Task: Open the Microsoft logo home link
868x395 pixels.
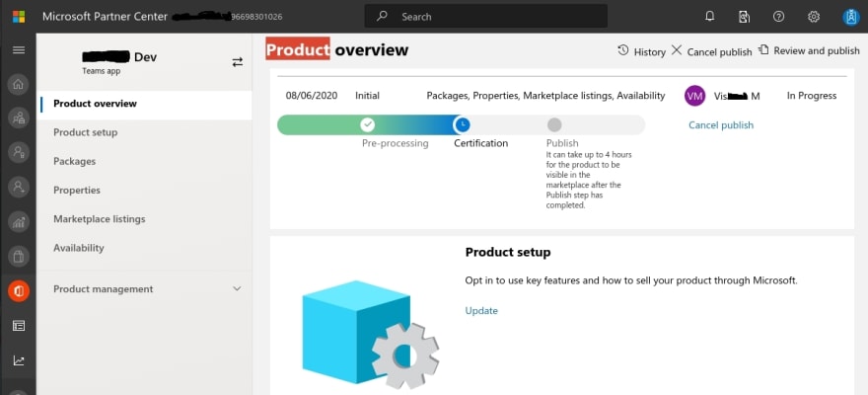Action: tap(19, 17)
